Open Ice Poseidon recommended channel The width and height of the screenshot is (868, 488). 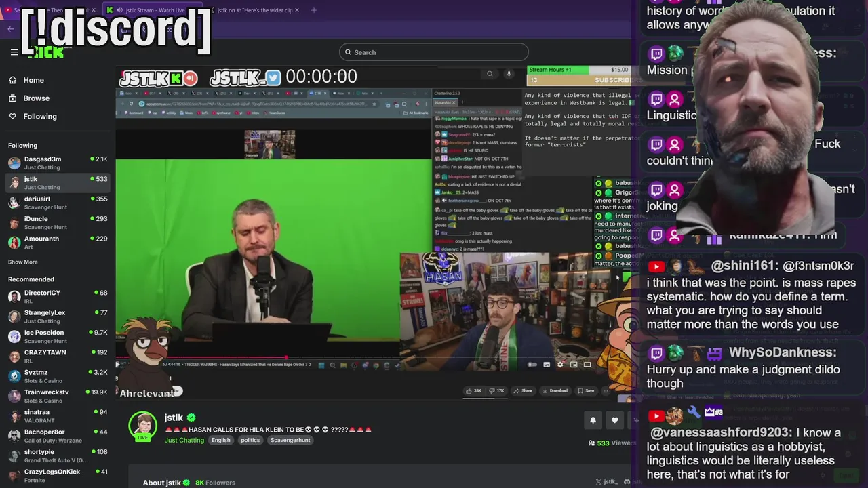coord(58,337)
